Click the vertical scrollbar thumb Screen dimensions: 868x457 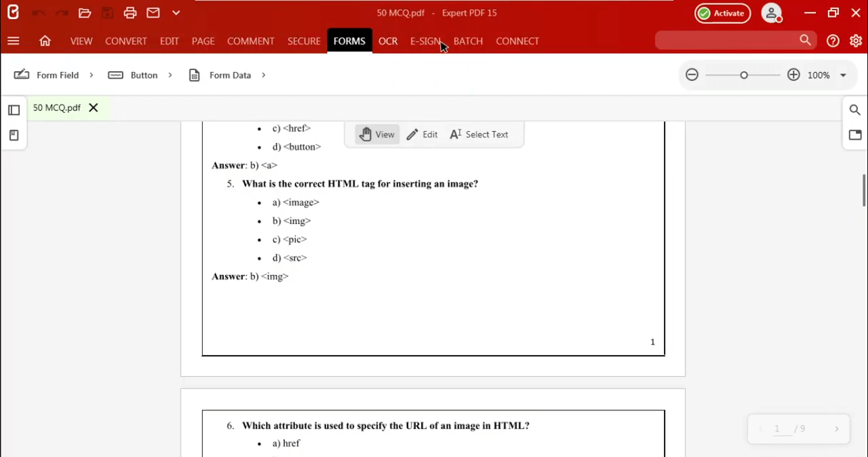coord(864,190)
